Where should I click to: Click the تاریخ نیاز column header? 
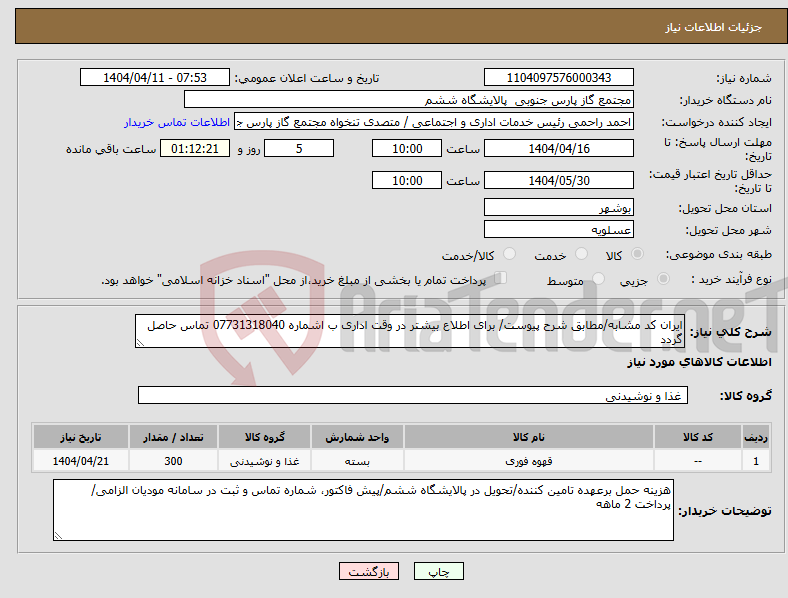81,437
